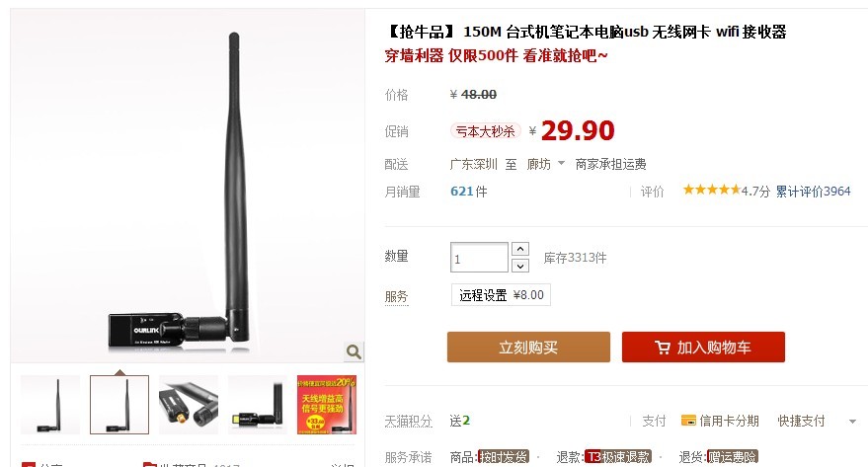
Task: Select the third thumbnail showing antenna connector
Action: coord(189,405)
